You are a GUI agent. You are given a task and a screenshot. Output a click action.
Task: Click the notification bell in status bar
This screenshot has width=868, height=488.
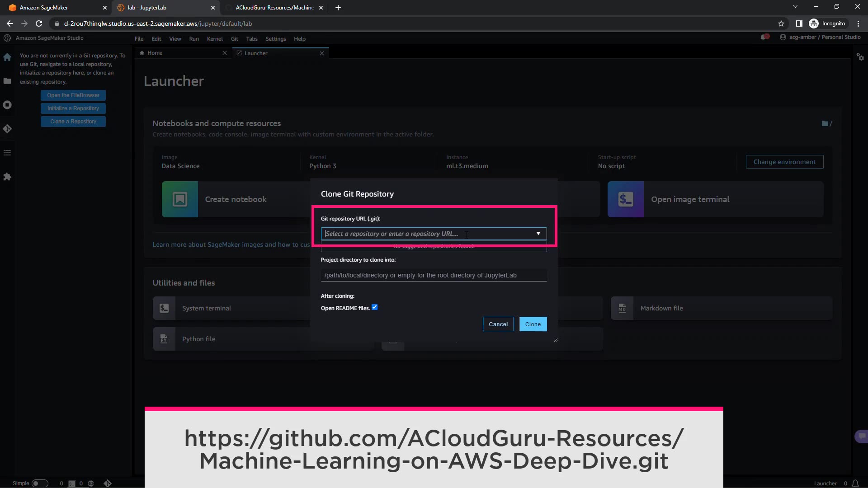pyautogui.click(x=855, y=483)
